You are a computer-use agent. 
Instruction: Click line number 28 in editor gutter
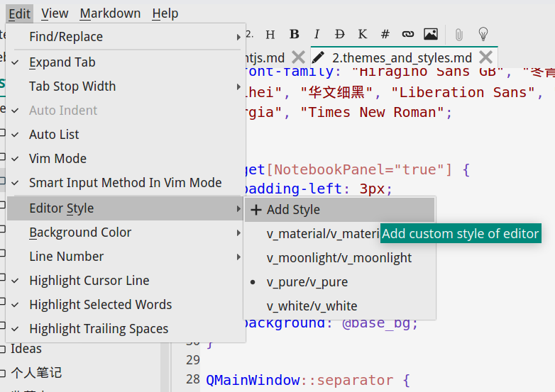(x=193, y=379)
